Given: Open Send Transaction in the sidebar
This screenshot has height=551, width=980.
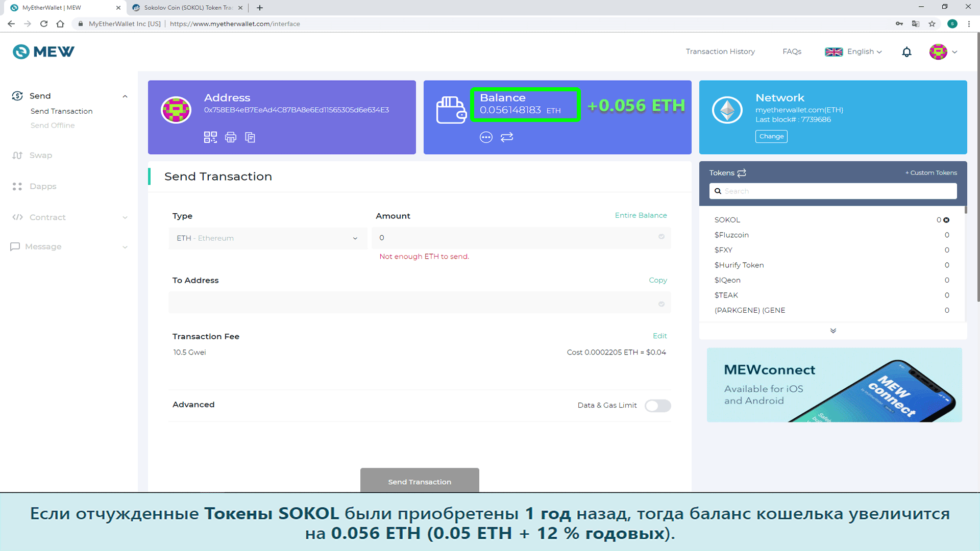Looking at the screenshot, I should pyautogui.click(x=61, y=111).
